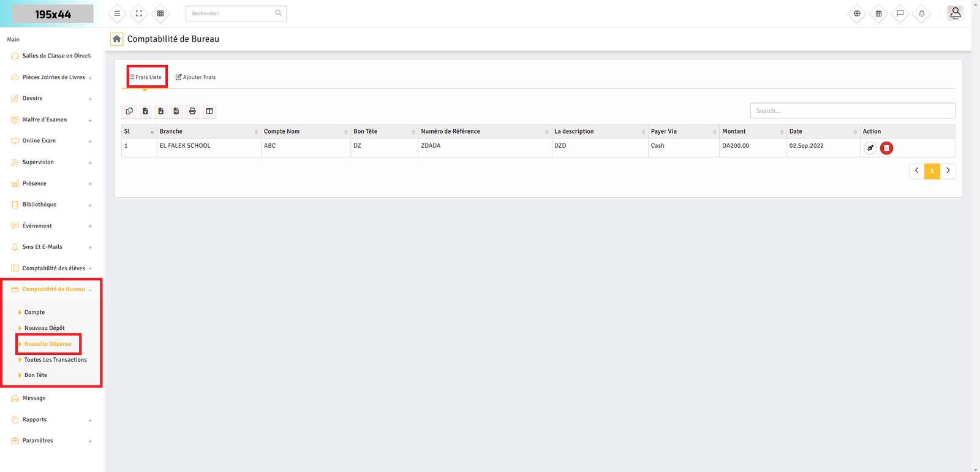Open the language globe icon

857,13
